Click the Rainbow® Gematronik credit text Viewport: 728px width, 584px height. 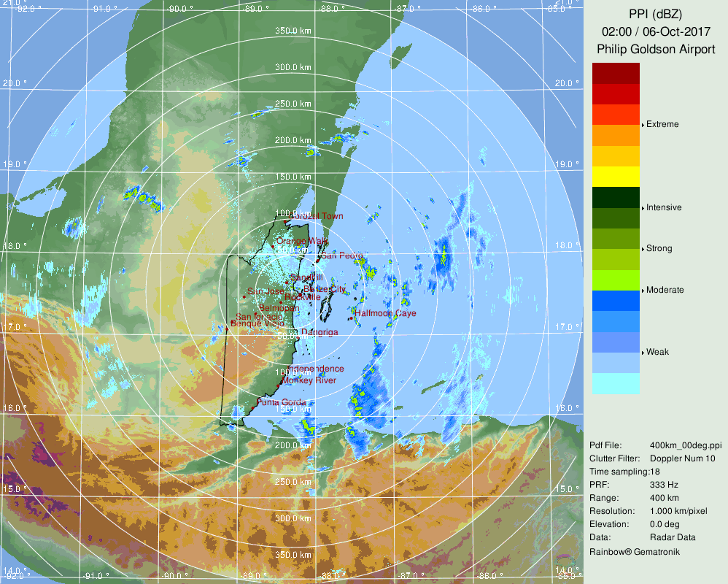(x=635, y=551)
